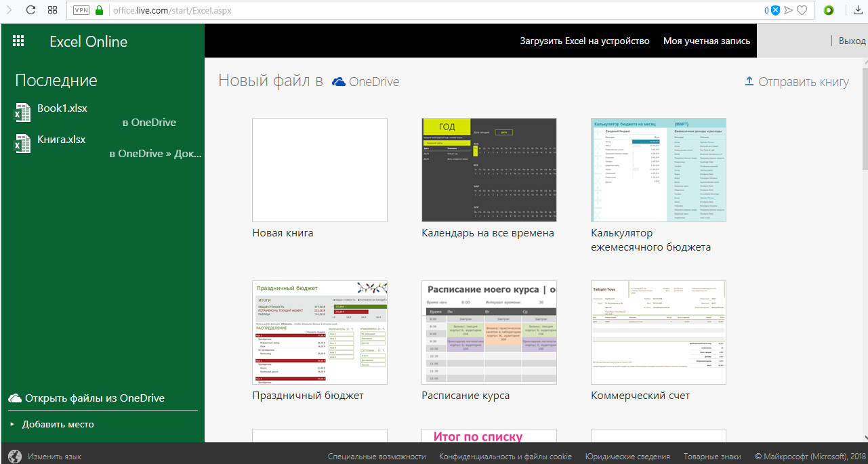Open Специальные возможности footer link
The image size is (868, 464).
[377, 457]
